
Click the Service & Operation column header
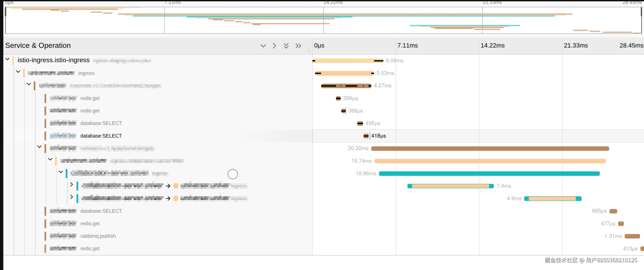click(x=38, y=45)
